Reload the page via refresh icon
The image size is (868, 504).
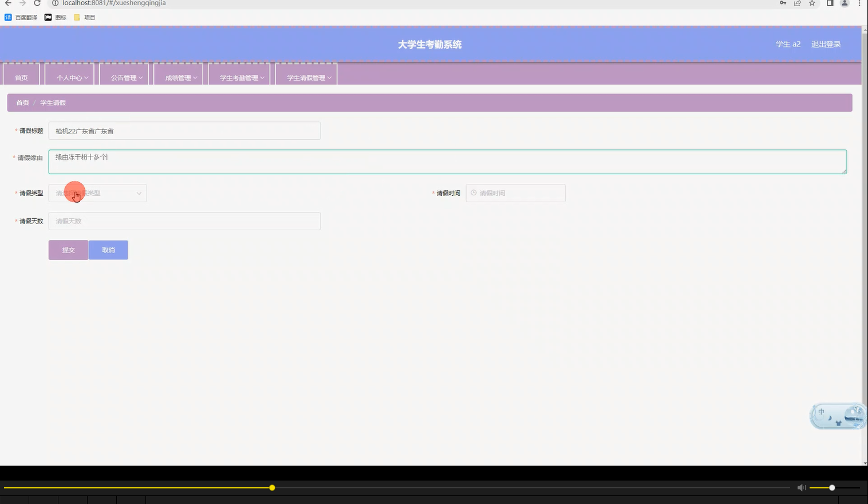tap(37, 3)
